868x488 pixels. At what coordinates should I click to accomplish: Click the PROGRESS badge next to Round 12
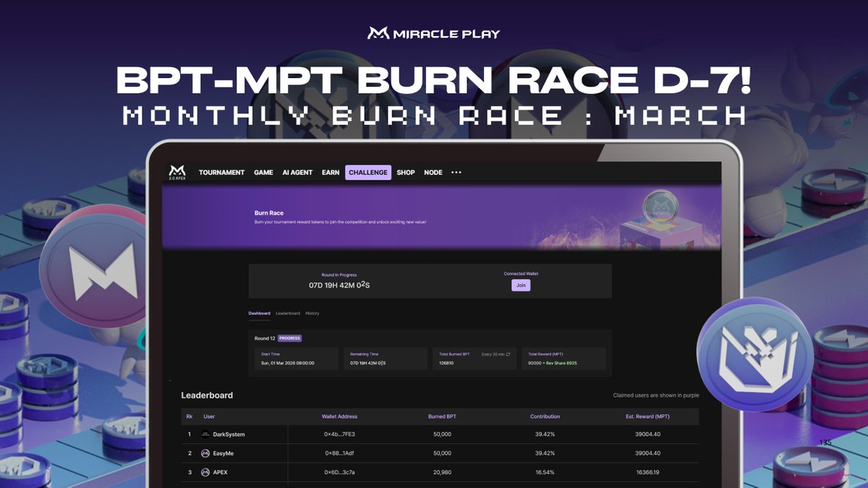pos(290,338)
